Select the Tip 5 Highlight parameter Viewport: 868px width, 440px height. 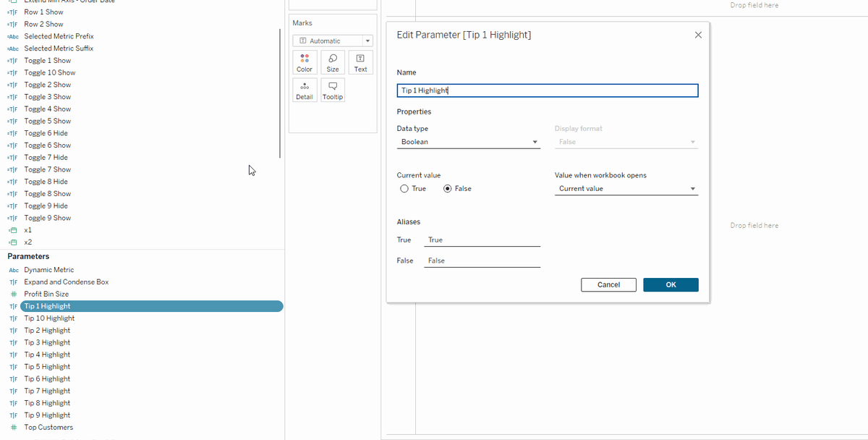tap(47, 367)
